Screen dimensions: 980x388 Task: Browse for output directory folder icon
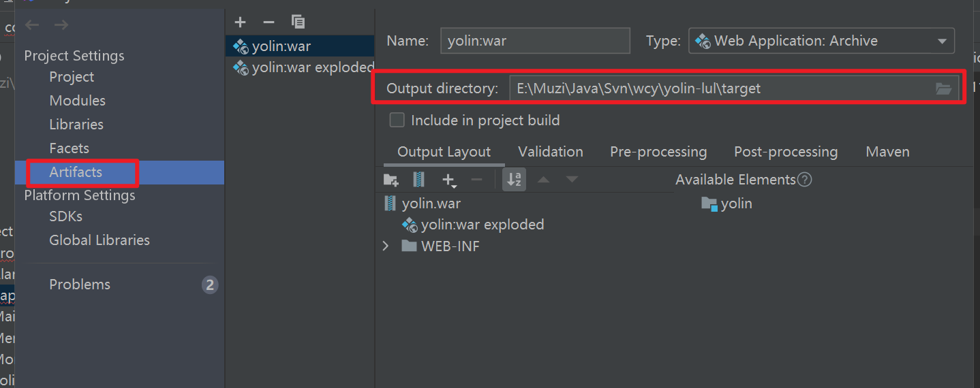coord(943,88)
